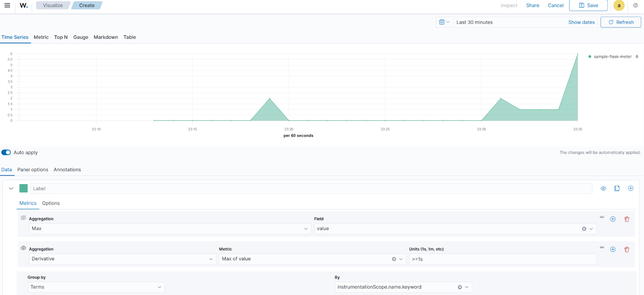Open the Panel options tab
The height and width of the screenshot is (295, 644).
point(33,170)
